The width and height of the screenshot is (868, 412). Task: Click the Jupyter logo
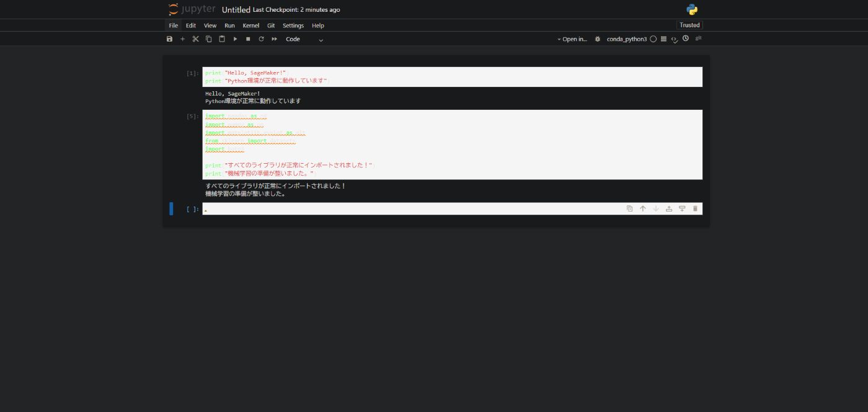192,9
